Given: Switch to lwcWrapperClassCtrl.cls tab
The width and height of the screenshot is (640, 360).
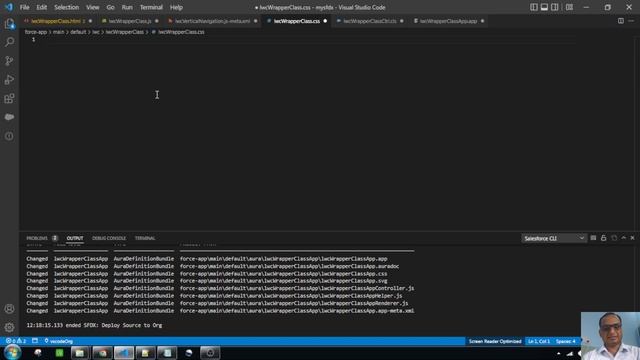Looking at the screenshot, I should (369, 21).
